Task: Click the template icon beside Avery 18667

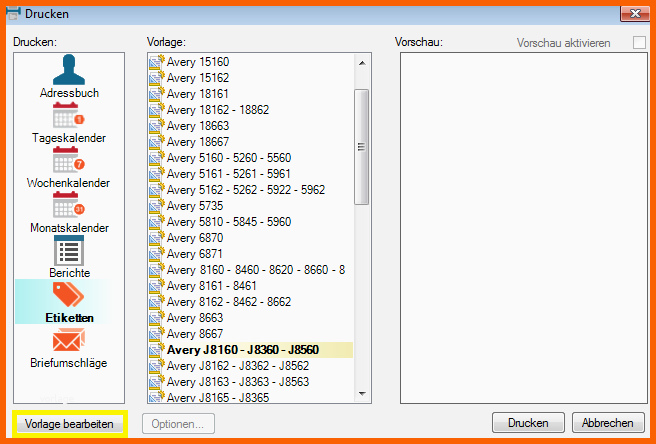Action: 157,142
